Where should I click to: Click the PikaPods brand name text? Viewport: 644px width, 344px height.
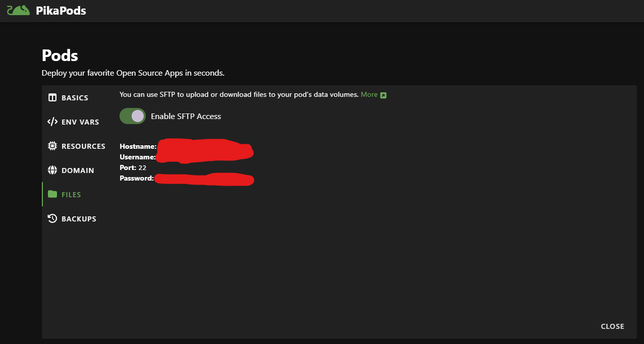point(61,11)
